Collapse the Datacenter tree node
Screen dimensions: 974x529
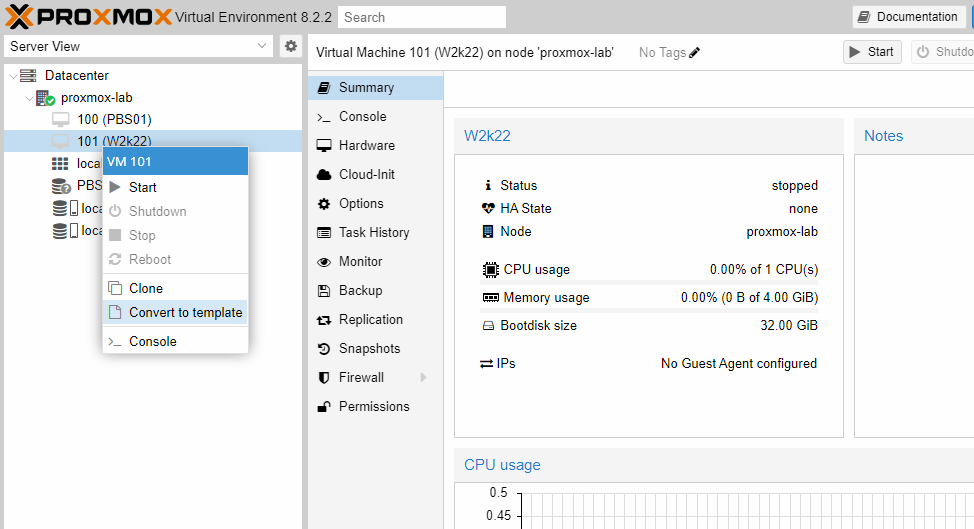(x=12, y=76)
